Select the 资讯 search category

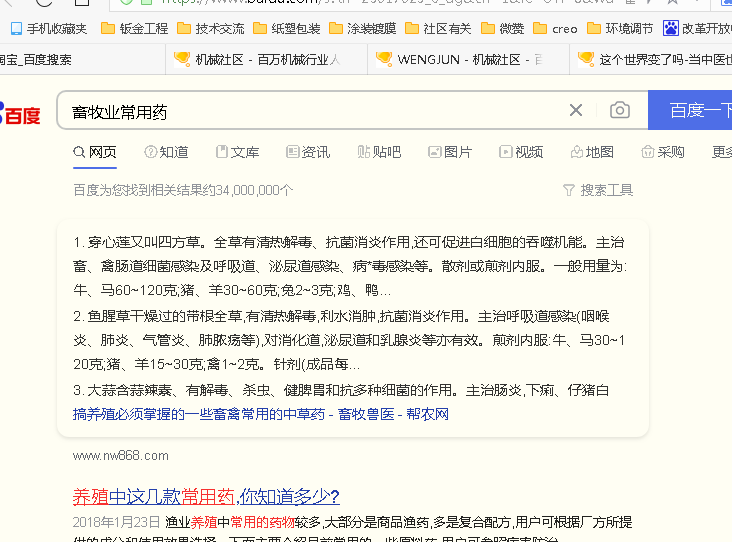pos(308,152)
